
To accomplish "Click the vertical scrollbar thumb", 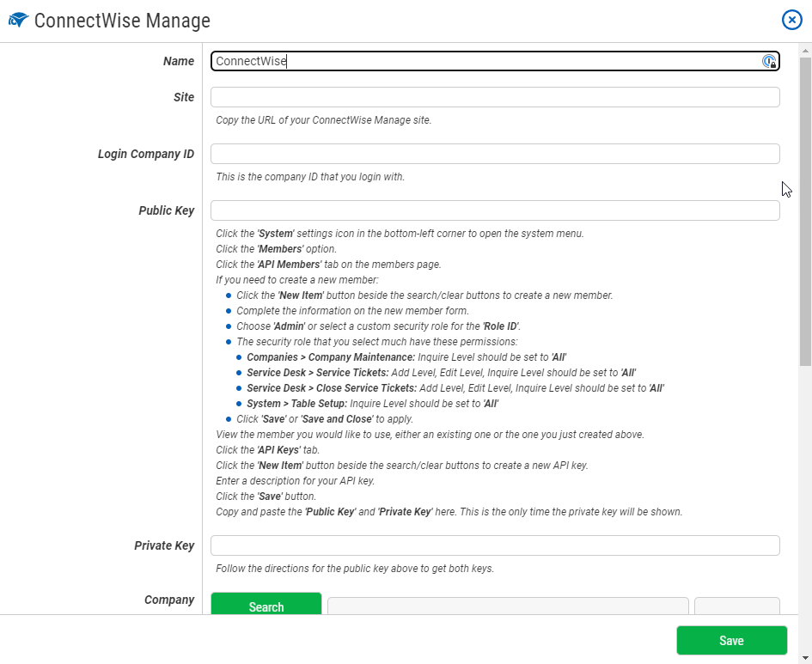I will 805,211.
